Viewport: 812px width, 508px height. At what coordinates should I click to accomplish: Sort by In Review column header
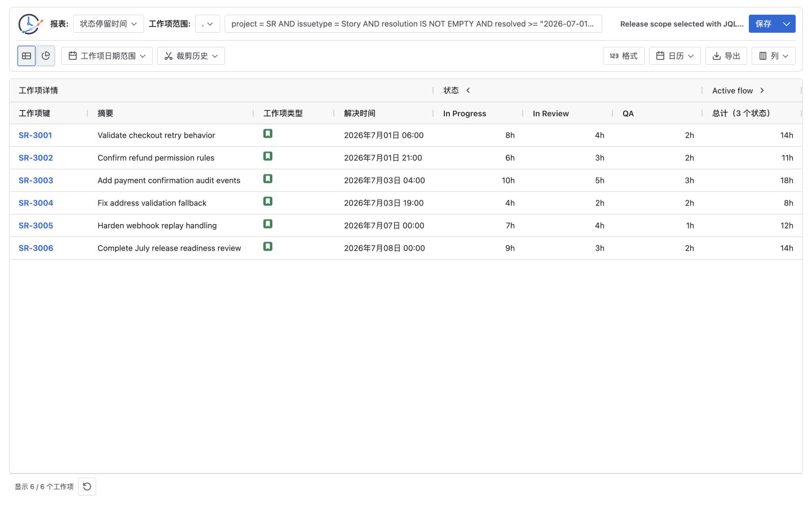(551, 113)
